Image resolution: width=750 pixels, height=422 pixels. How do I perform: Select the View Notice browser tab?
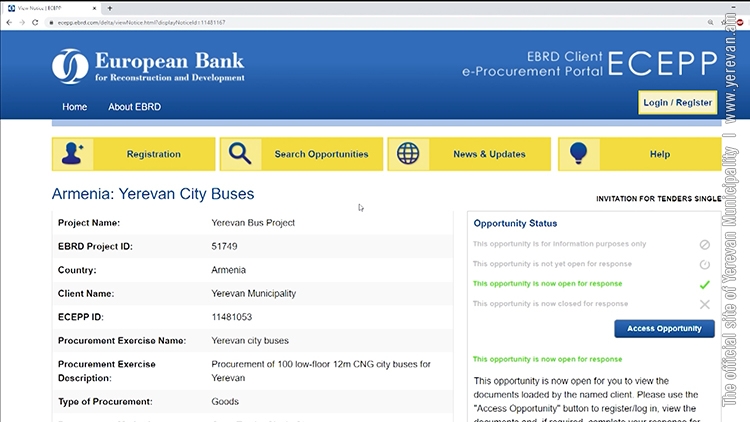[x=52, y=8]
